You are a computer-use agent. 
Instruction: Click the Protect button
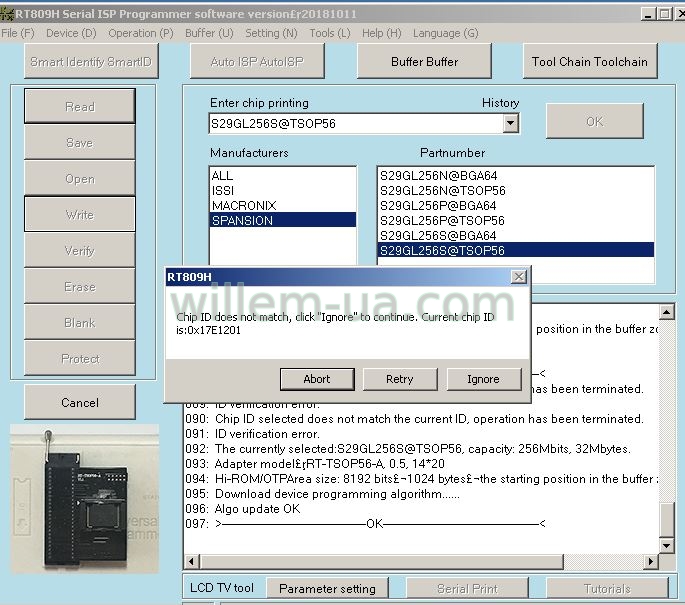click(x=80, y=359)
